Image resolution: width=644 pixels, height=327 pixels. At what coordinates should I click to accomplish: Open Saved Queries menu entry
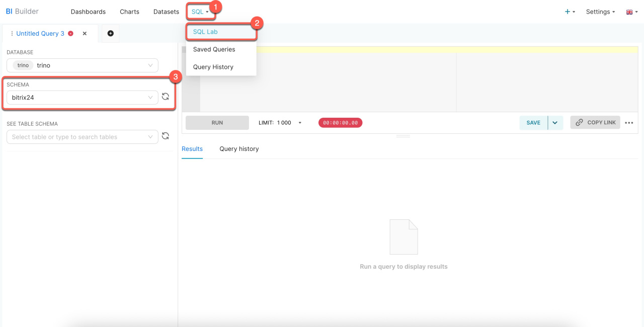click(214, 49)
